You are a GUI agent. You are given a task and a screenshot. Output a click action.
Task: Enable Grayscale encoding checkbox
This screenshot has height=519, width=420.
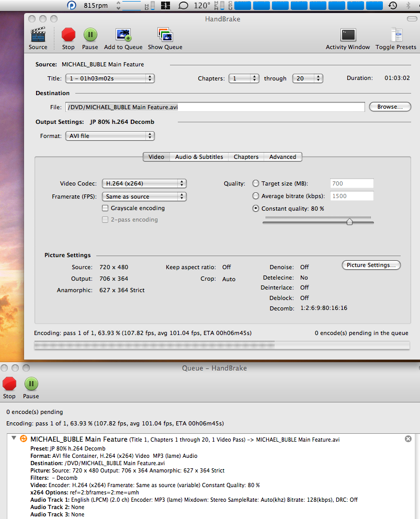pyautogui.click(x=105, y=208)
